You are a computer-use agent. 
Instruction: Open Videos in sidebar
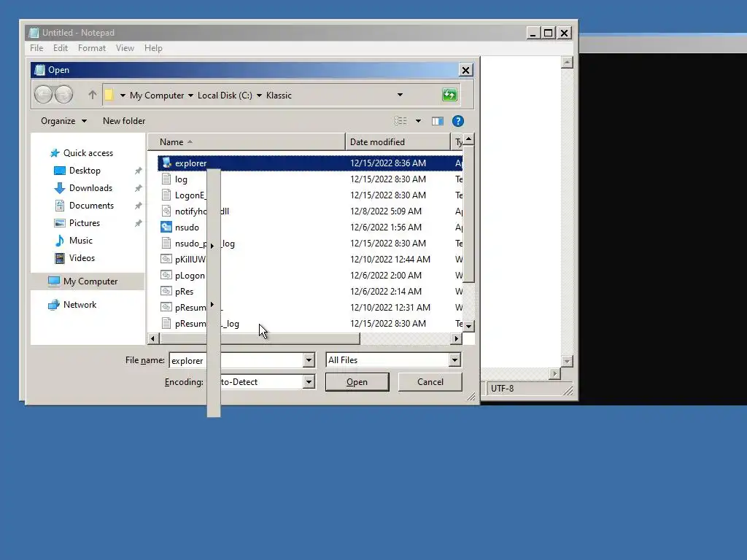point(82,258)
